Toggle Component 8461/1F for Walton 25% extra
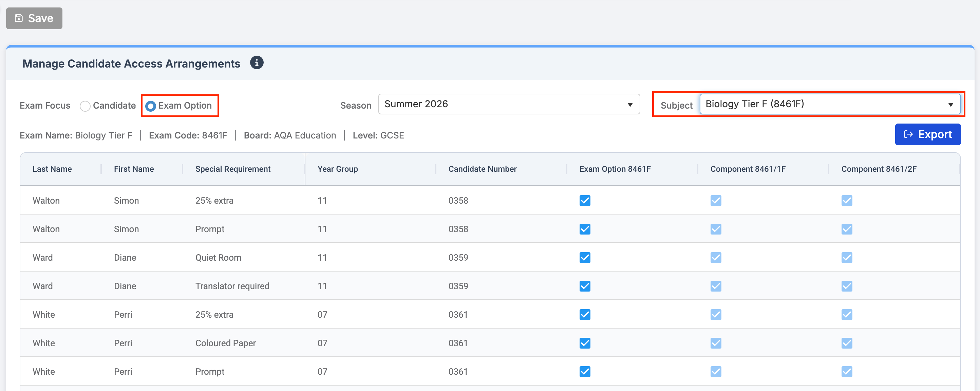 tap(716, 201)
